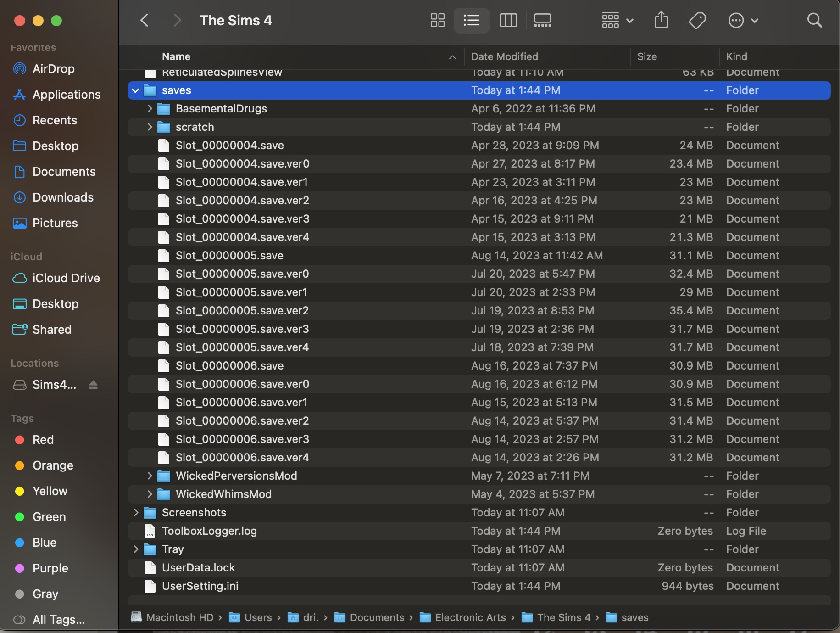
Task: Select the Purple tag
Action: pos(50,568)
